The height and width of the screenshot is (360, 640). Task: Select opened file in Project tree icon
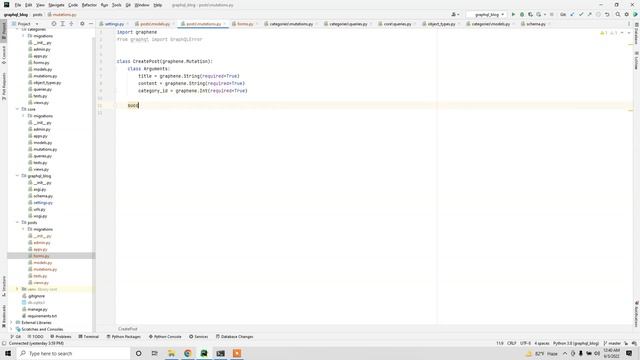(53, 24)
